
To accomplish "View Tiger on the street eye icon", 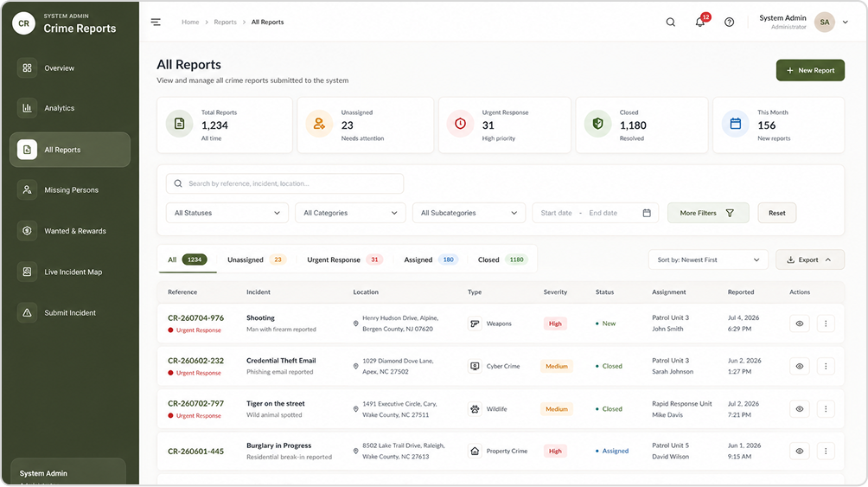I will [x=800, y=409].
